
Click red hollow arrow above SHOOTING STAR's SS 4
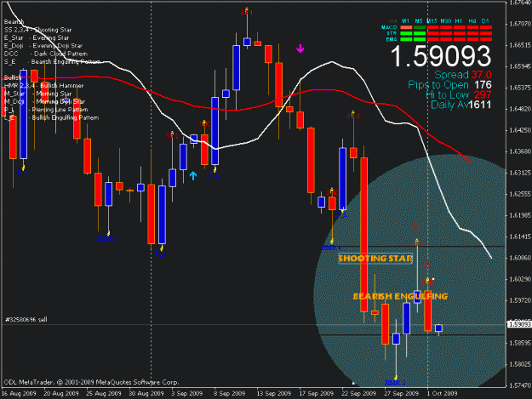coord(415,225)
